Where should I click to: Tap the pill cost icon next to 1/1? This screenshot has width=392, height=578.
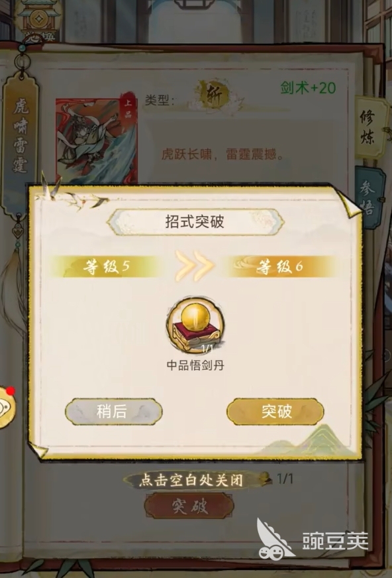click(265, 479)
